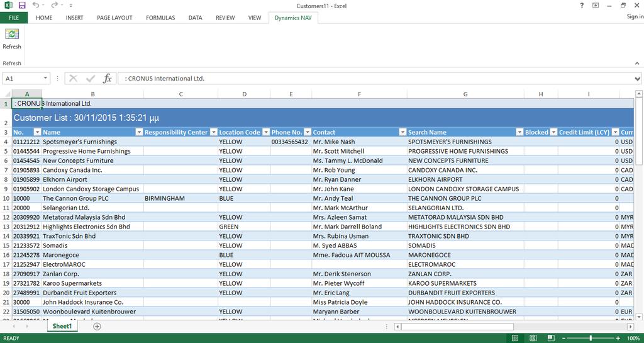Viewport: 644px width, 343px height.
Task: Select the Mr. Andy Teal contact cell
Action: (359, 198)
